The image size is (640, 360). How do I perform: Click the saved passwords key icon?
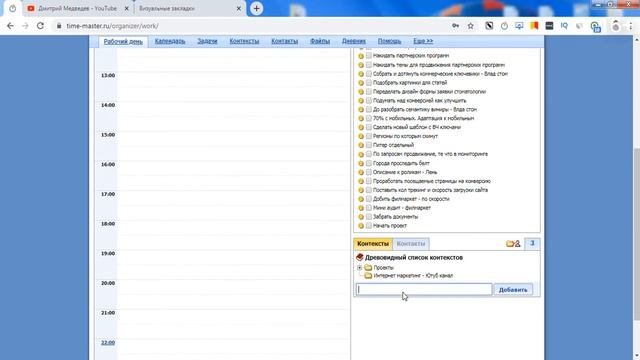456,26
